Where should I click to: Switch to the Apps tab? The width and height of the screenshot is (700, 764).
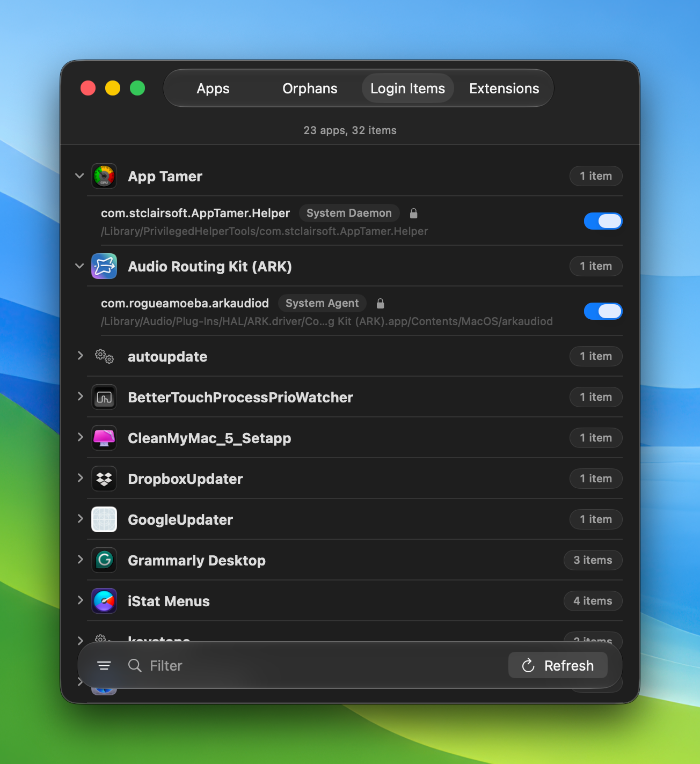point(213,89)
